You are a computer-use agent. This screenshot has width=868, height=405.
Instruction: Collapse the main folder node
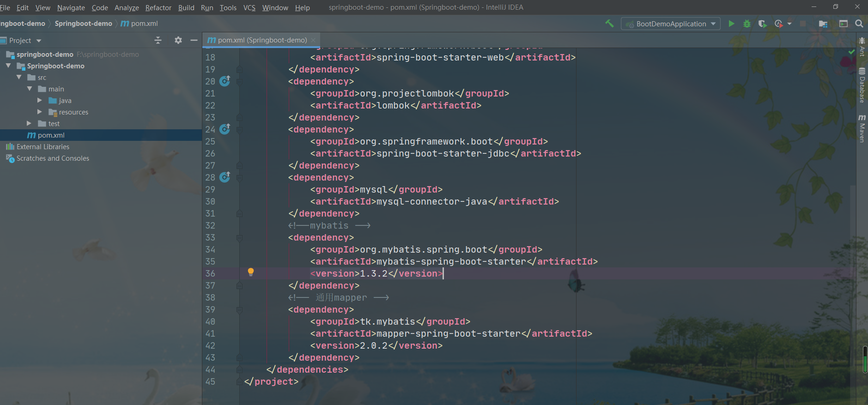[x=30, y=89]
